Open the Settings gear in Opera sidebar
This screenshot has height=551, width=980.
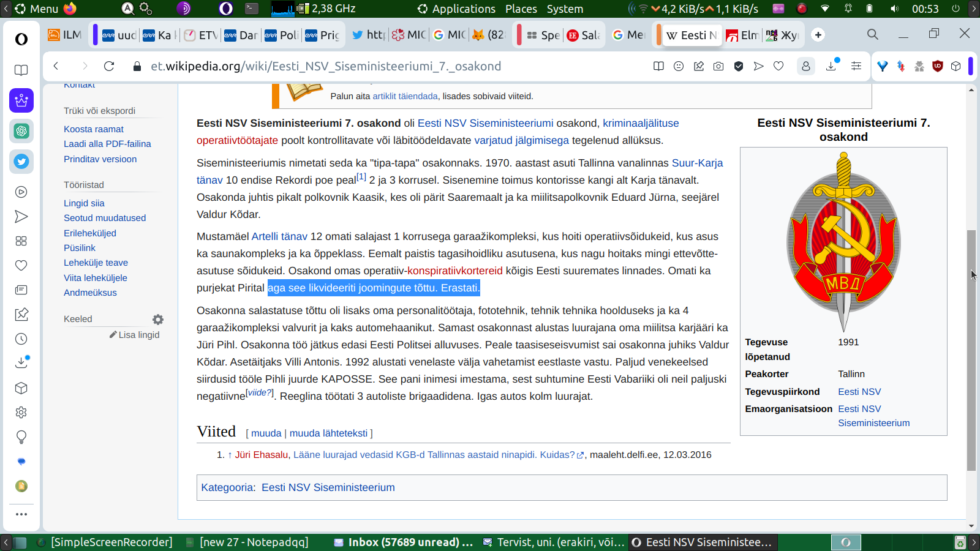(21, 413)
